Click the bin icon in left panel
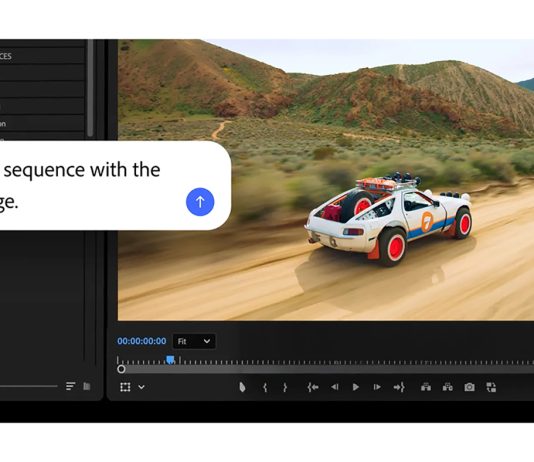Image resolution: width=534 pixels, height=462 pixels. tap(87, 386)
